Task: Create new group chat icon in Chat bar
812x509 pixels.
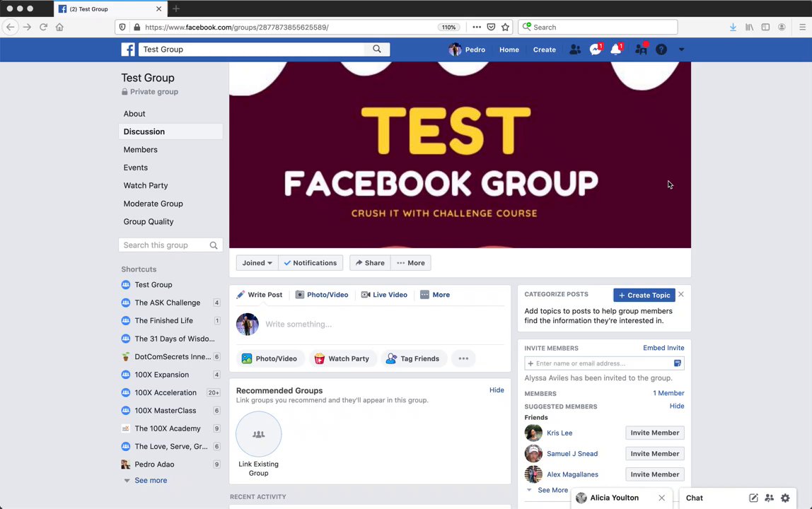Action: 769,498
